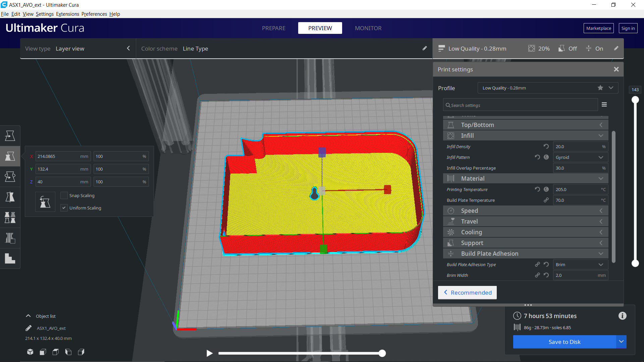The width and height of the screenshot is (644, 362).
Task: Click the top layer slider handle
Action: point(635,100)
